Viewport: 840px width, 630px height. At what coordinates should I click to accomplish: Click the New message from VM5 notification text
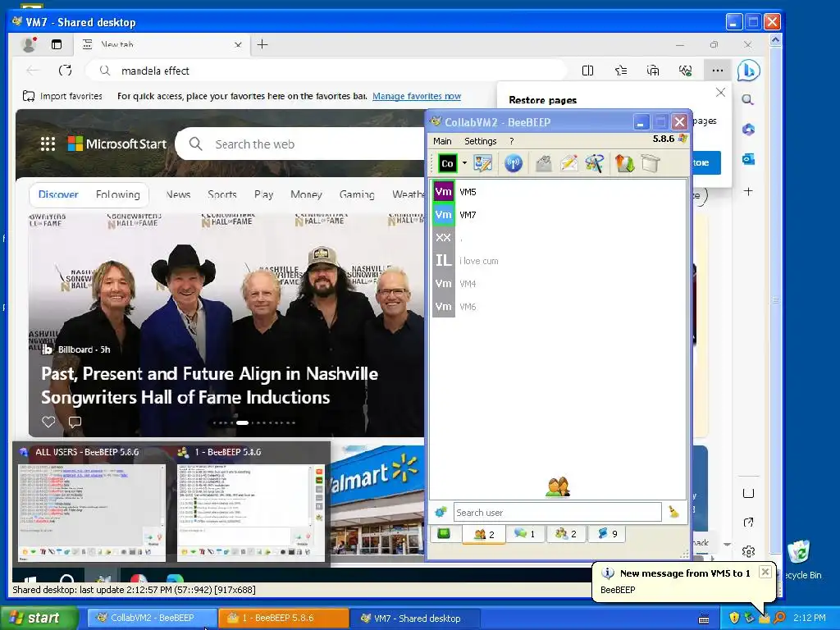coord(685,573)
